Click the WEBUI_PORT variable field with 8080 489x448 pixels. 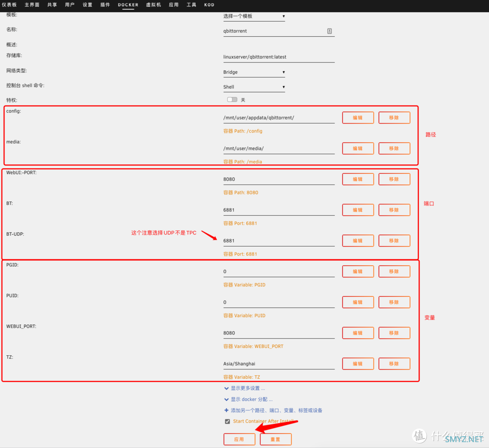pyautogui.click(x=279, y=333)
